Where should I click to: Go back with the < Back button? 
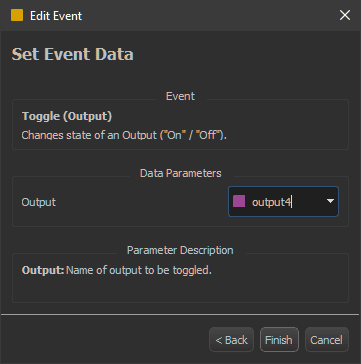[x=231, y=340]
